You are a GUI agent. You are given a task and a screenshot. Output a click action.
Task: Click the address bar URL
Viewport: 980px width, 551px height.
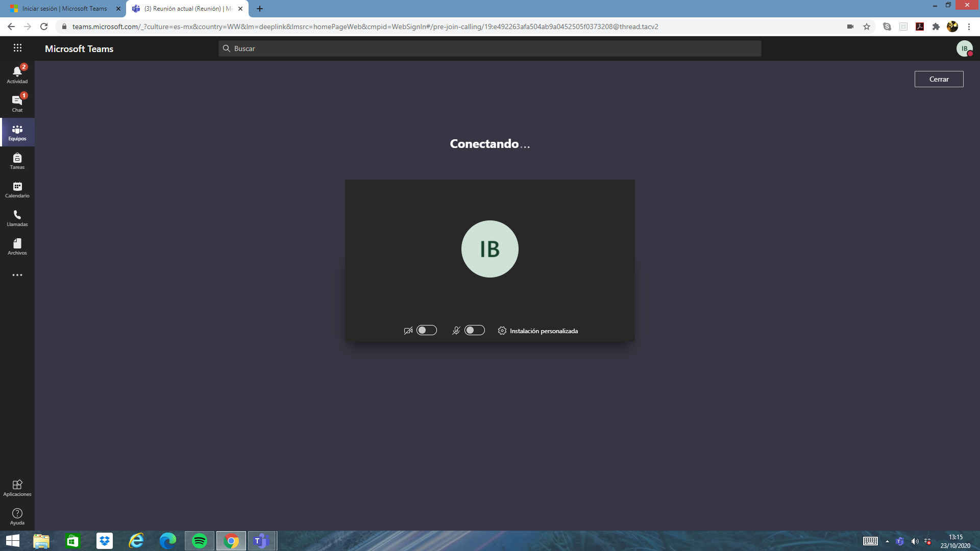click(365, 27)
